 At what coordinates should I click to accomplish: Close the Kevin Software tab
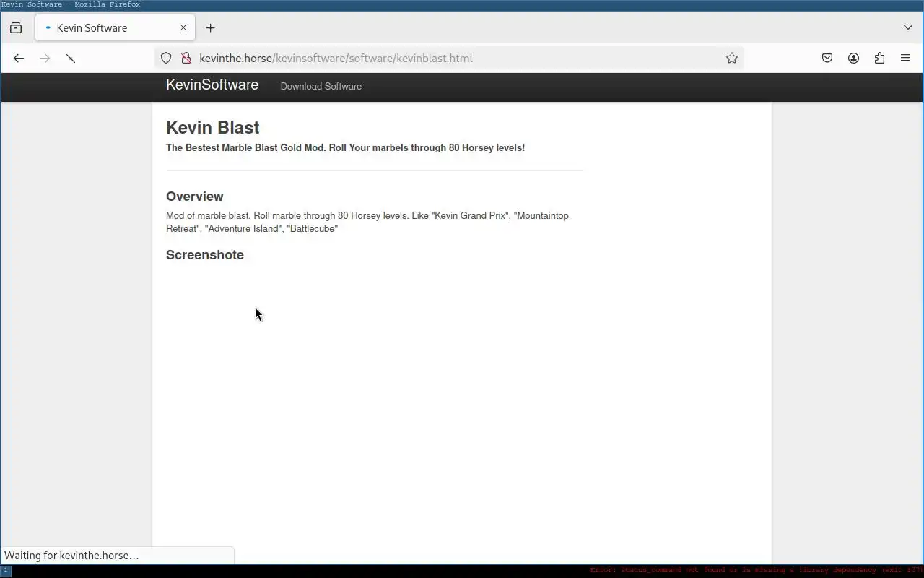coord(183,27)
